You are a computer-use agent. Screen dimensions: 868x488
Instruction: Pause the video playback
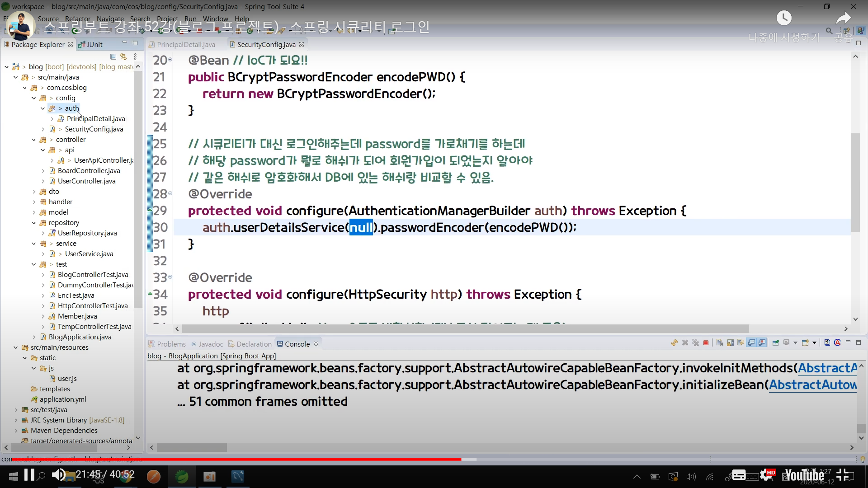point(29,475)
